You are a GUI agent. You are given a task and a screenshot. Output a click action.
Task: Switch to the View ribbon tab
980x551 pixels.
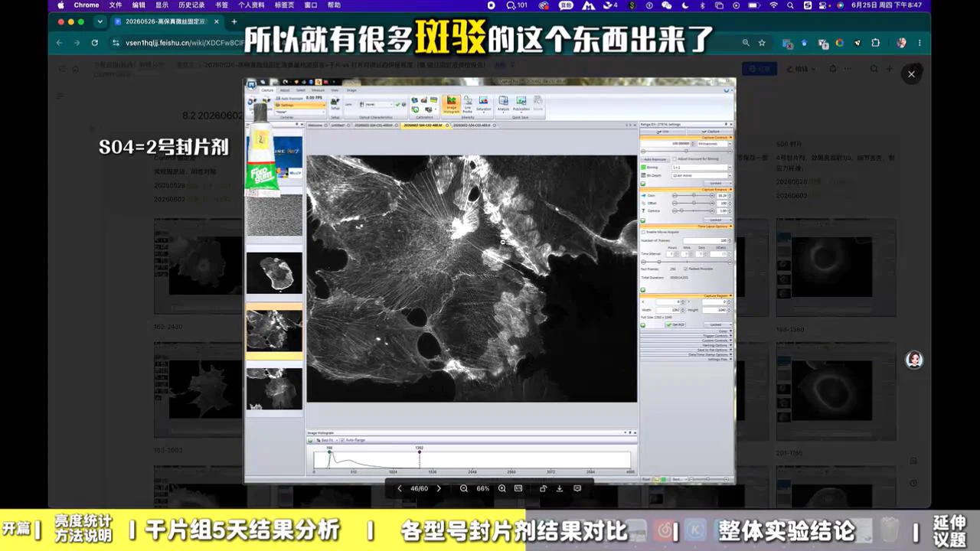335,90
